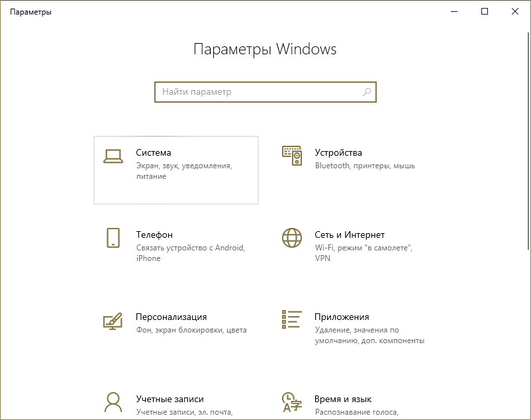Click the laptop icon for Система
The height and width of the screenshot is (420, 531).
113,156
